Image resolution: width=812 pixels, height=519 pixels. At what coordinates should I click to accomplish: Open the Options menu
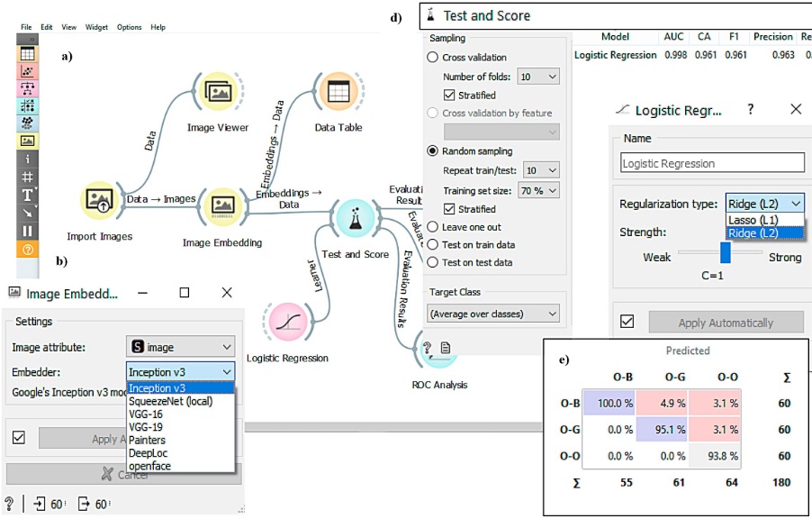[129, 27]
